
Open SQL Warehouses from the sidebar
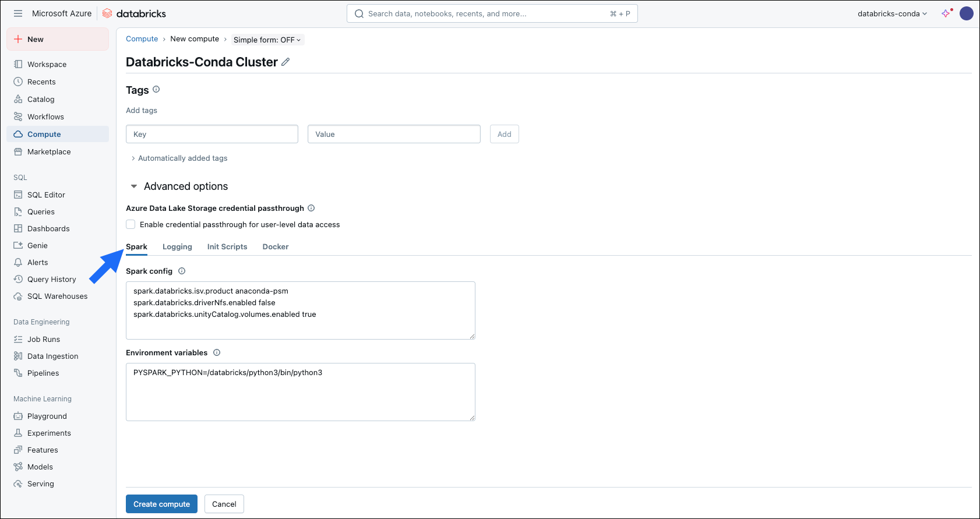tap(58, 296)
